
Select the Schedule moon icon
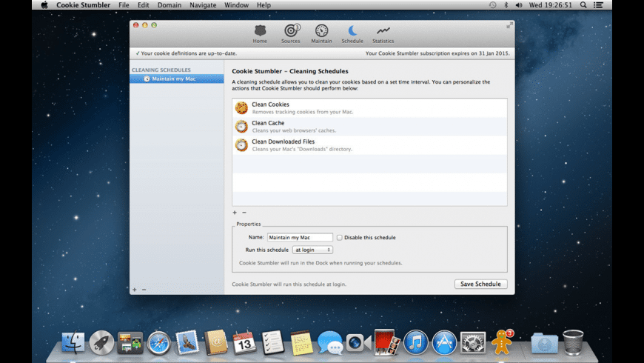[x=352, y=32]
